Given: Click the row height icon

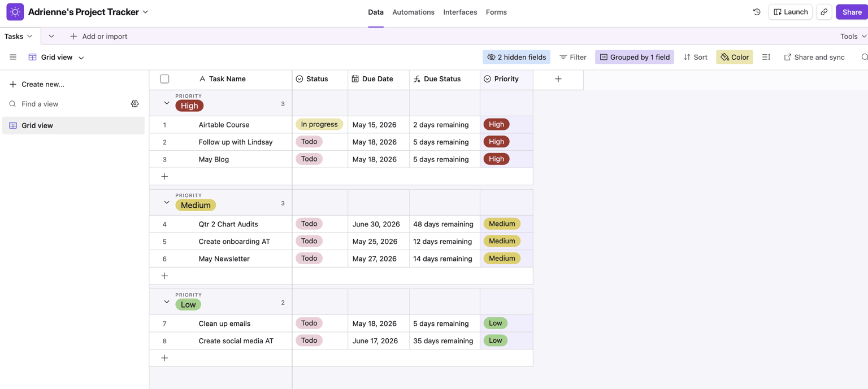Looking at the screenshot, I should click(x=766, y=57).
